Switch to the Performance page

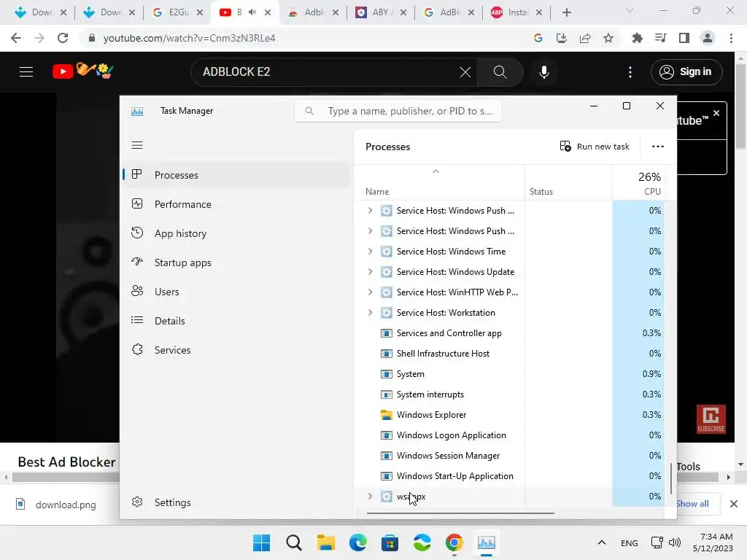[236, 204]
